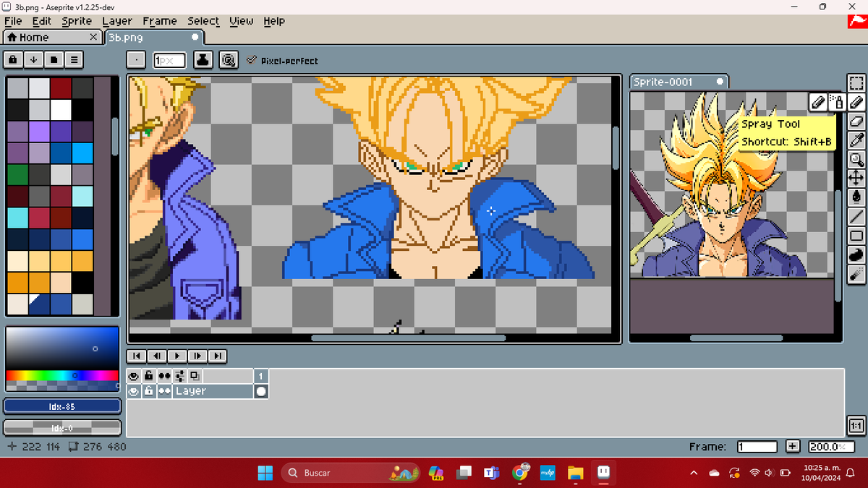Viewport: 868px width, 488px height.
Task: Close the Home tab
Action: click(x=93, y=37)
